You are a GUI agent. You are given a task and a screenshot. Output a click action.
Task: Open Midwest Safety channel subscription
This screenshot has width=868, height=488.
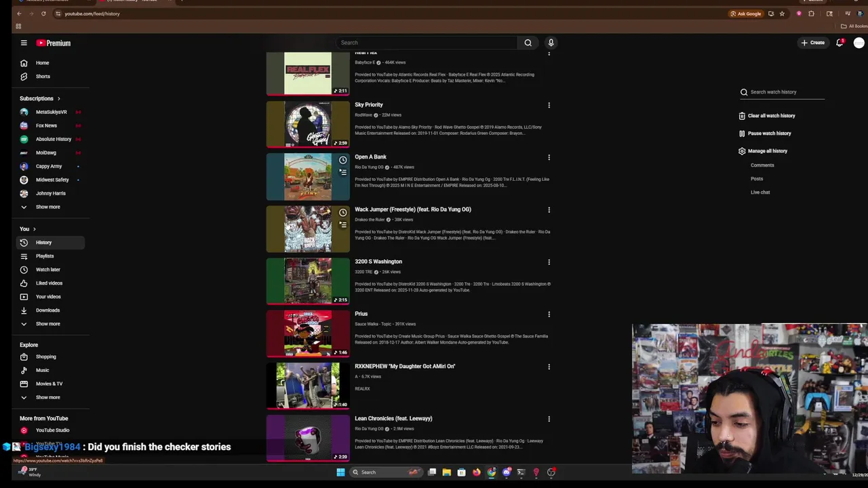coord(51,180)
